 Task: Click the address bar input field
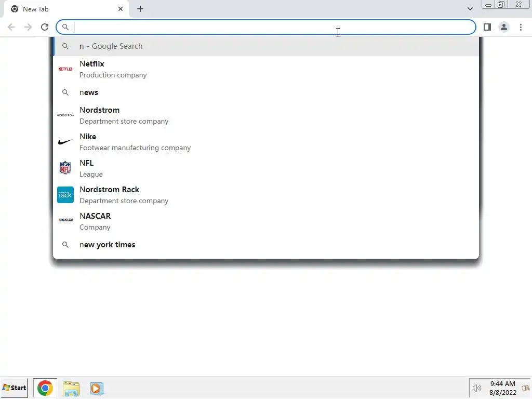[266, 27]
